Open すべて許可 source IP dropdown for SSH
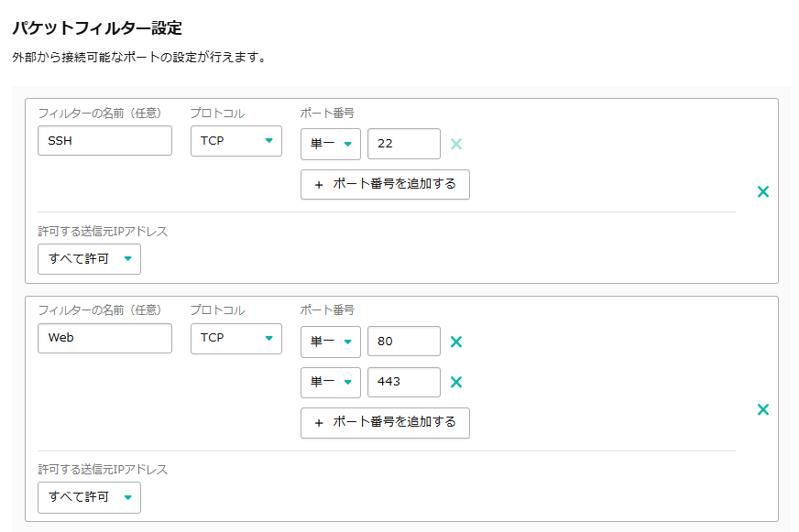 89,259
